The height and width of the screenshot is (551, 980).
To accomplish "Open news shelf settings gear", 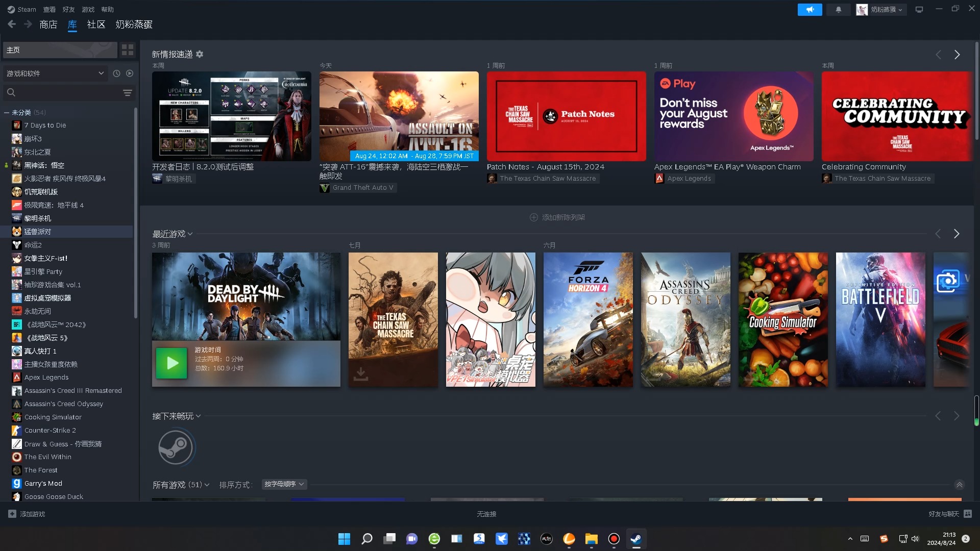I will point(200,54).
